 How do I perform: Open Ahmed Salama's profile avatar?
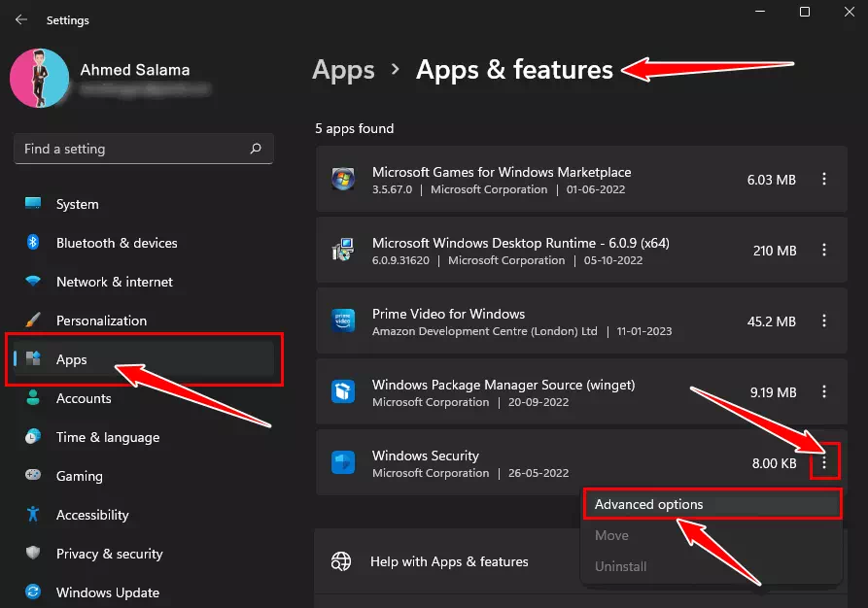39,78
